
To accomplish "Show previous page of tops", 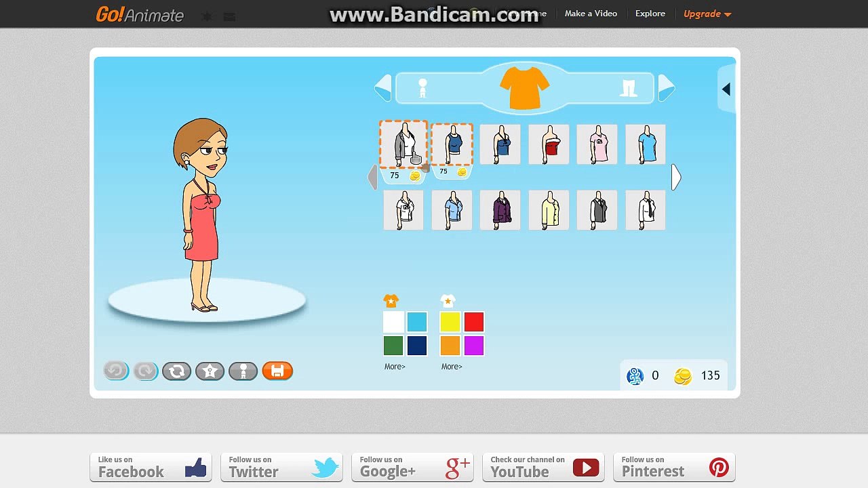I will click(372, 178).
